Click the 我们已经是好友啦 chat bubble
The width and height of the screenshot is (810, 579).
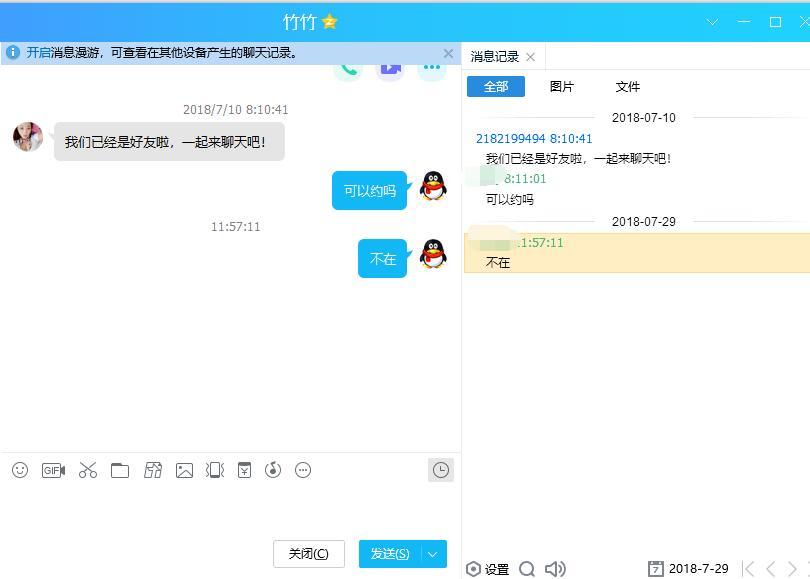click(169, 142)
